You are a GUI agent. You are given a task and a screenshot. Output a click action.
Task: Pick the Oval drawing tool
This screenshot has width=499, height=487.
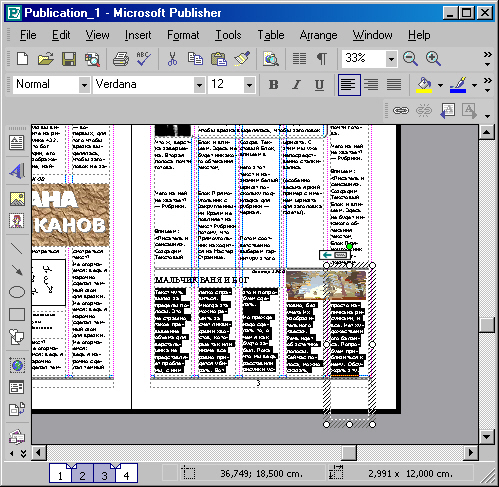pyautogui.click(x=17, y=292)
